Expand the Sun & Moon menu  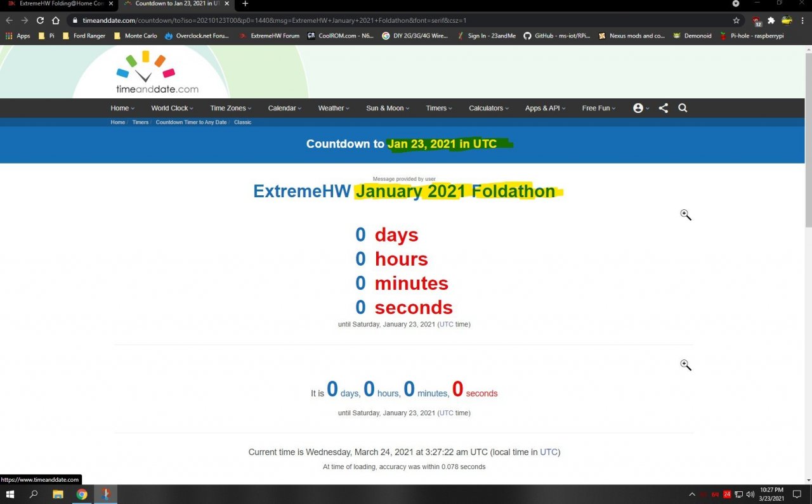click(386, 108)
